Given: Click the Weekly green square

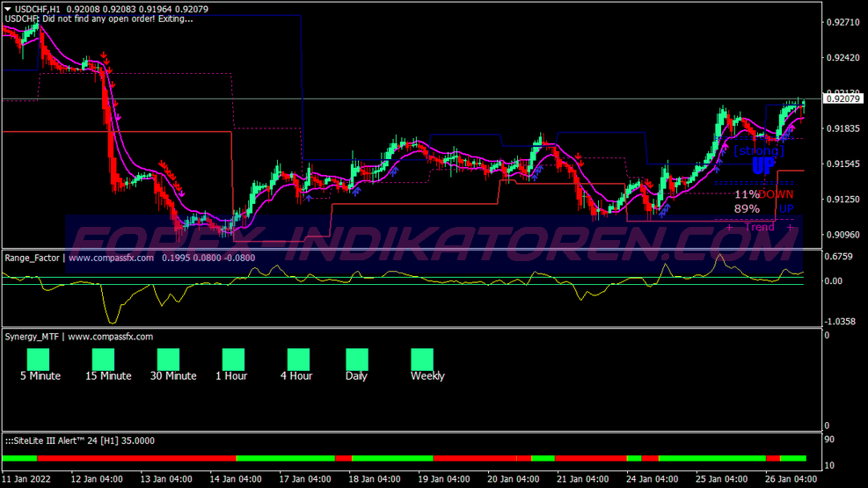Looking at the screenshot, I should [x=422, y=359].
